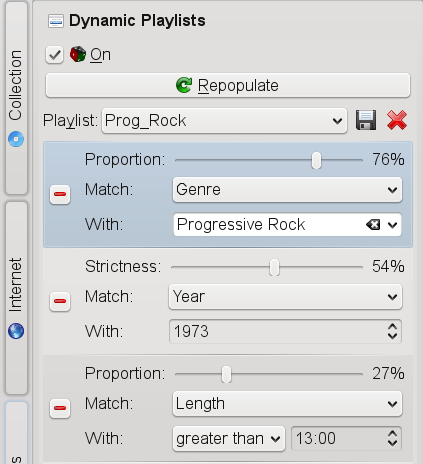The image size is (423, 464).
Task: Clear the Progressive Rock text field icon
Action: click(x=373, y=225)
